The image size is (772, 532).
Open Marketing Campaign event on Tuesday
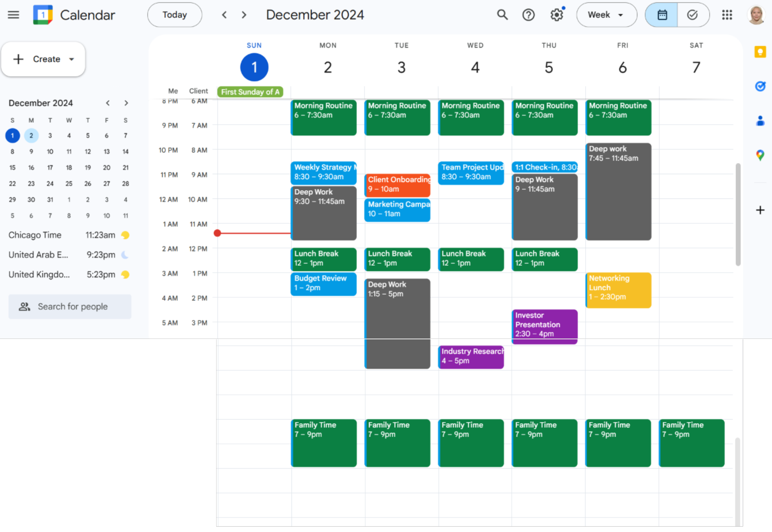pos(397,210)
